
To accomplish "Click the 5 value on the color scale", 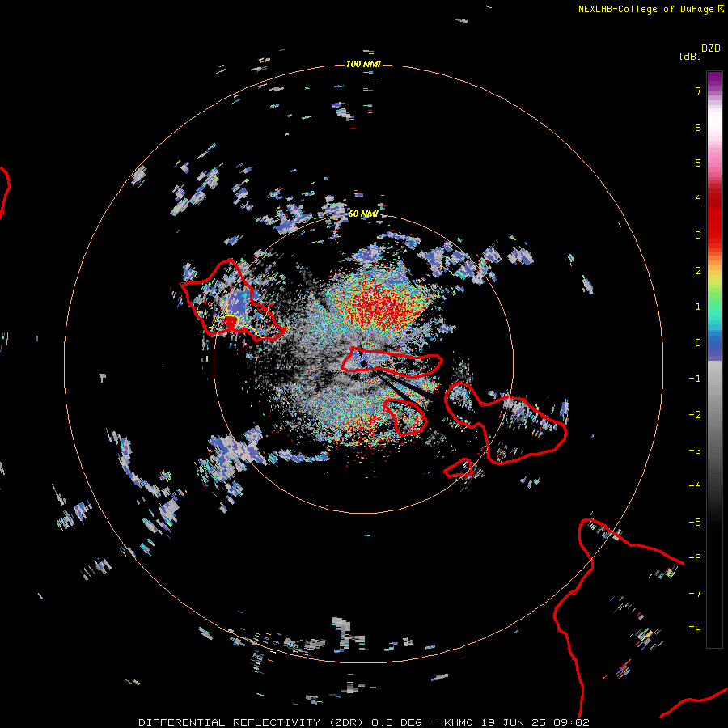I will click(698, 163).
